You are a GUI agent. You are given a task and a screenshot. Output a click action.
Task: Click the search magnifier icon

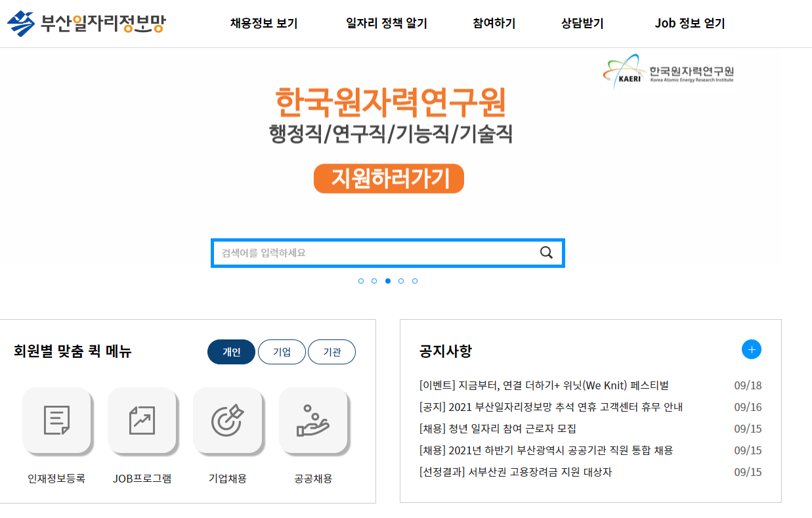pos(546,253)
